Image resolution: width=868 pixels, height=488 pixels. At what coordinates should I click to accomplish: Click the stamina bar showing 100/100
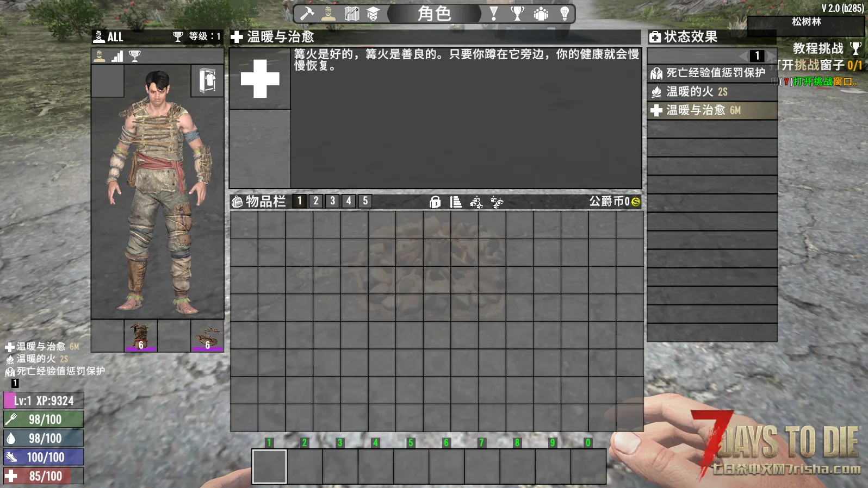pyautogui.click(x=44, y=457)
